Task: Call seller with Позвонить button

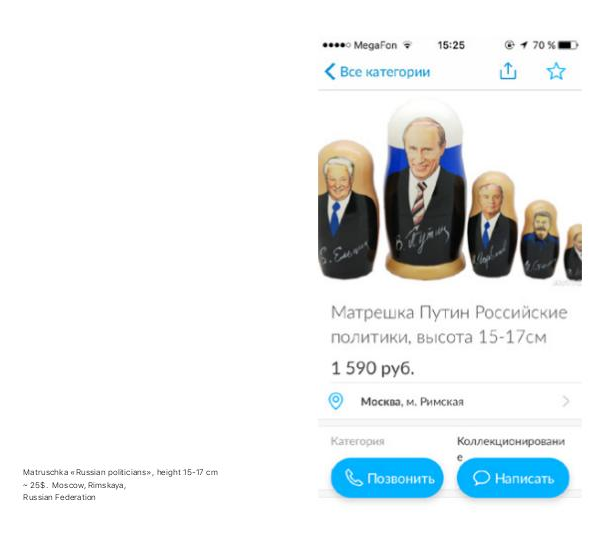Action: [x=387, y=478]
